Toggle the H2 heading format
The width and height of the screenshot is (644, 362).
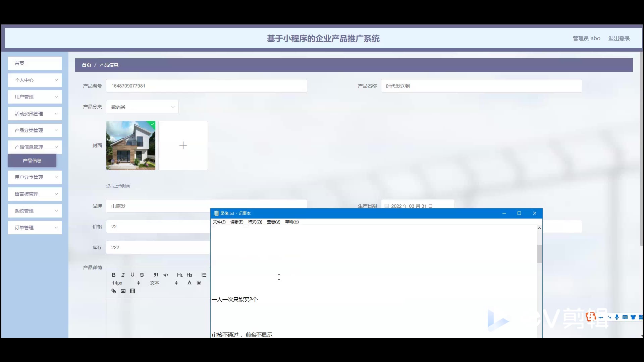pyautogui.click(x=190, y=275)
